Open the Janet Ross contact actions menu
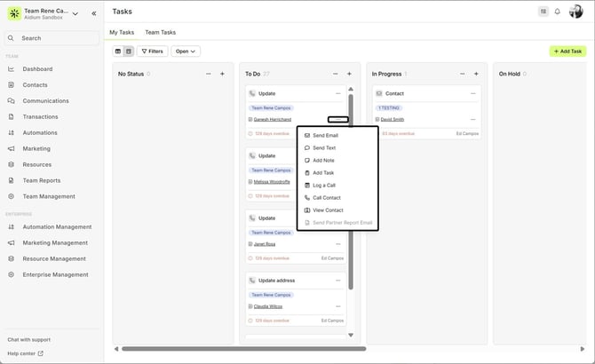Screen dimensions: 595x364 337,244
